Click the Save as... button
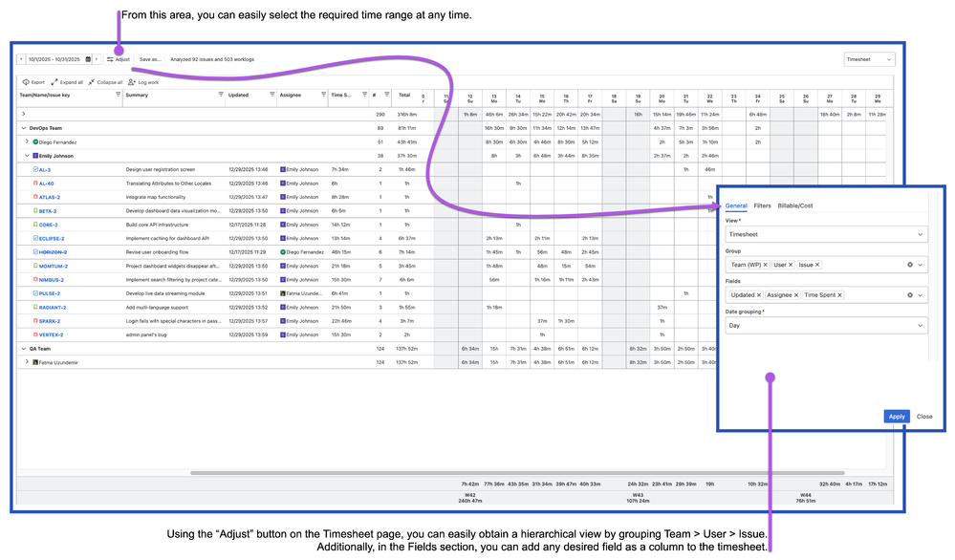The image size is (955, 560). tap(150, 59)
